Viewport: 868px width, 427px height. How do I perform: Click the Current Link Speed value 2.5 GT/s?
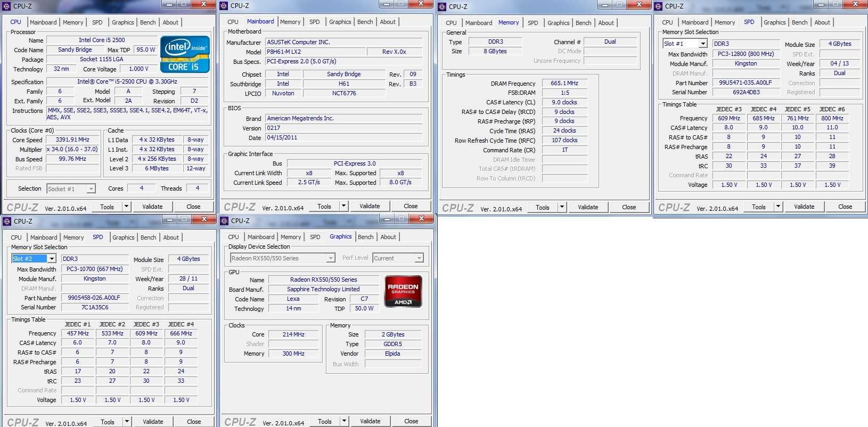[309, 182]
